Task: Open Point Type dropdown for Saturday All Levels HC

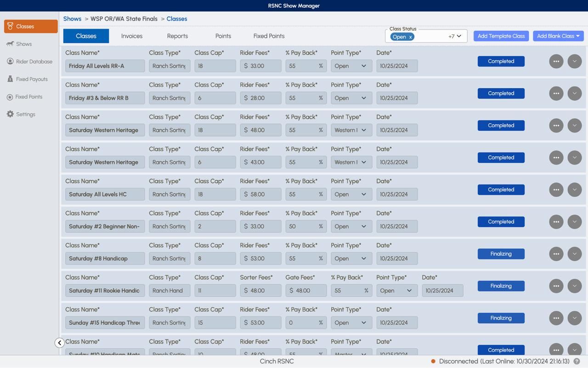Action: (351, 195)
